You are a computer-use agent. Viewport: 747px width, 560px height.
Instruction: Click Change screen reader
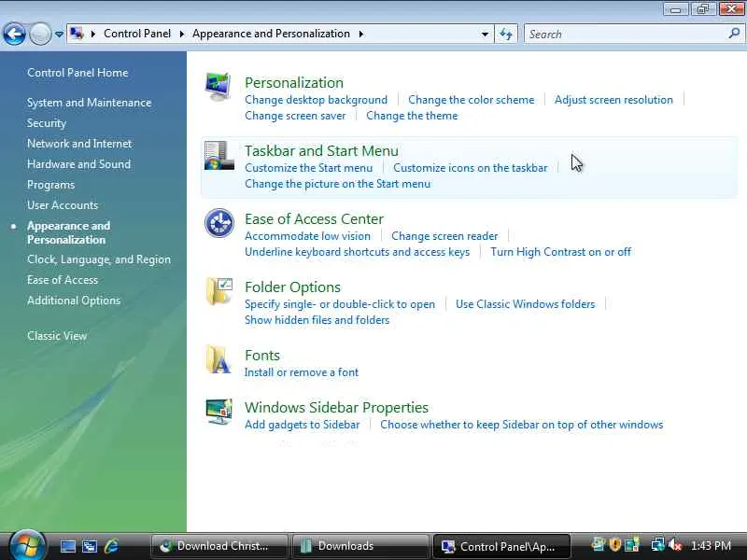[444, 236]
